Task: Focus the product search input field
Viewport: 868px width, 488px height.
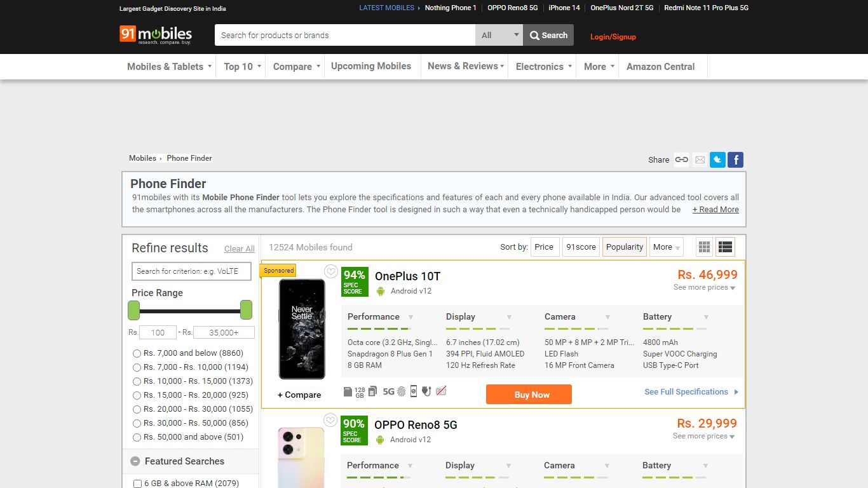Action: point(345,35)
